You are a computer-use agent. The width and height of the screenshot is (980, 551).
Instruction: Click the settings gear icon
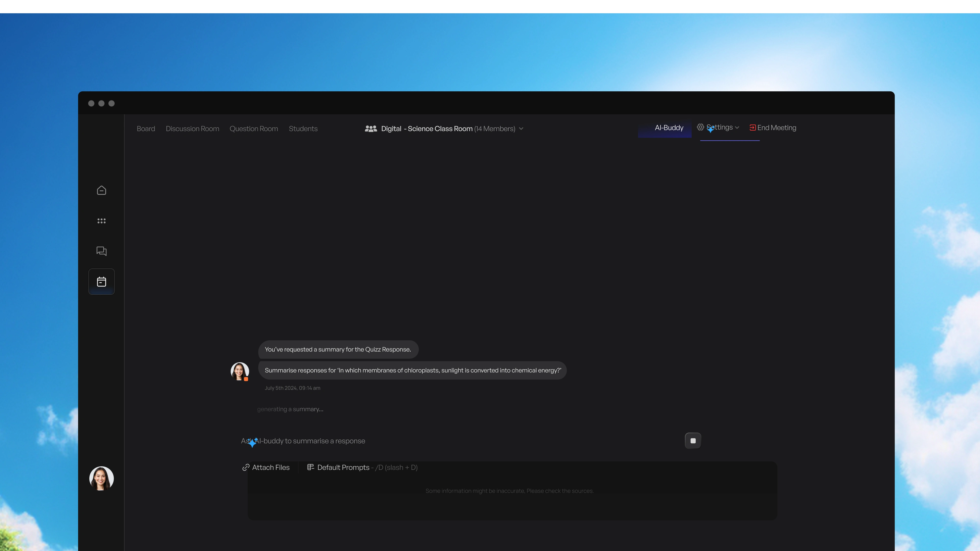pyautogui.click(x=700, y=127)
